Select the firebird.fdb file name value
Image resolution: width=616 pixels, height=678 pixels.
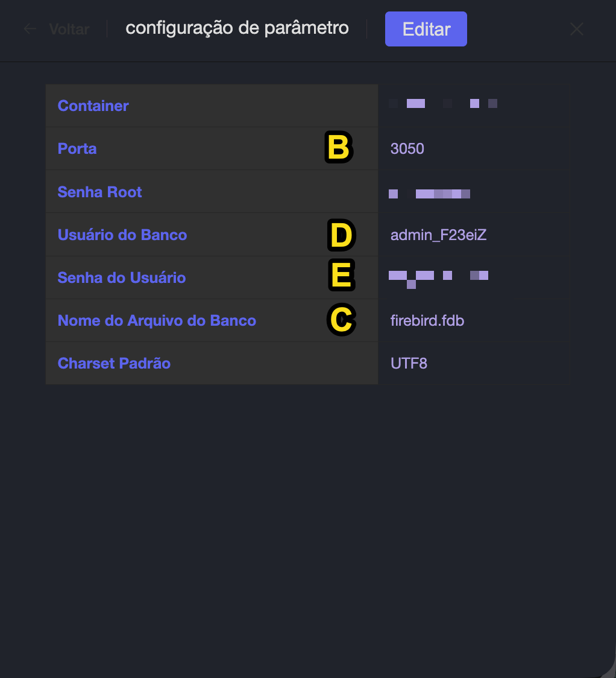pos(427,320)
